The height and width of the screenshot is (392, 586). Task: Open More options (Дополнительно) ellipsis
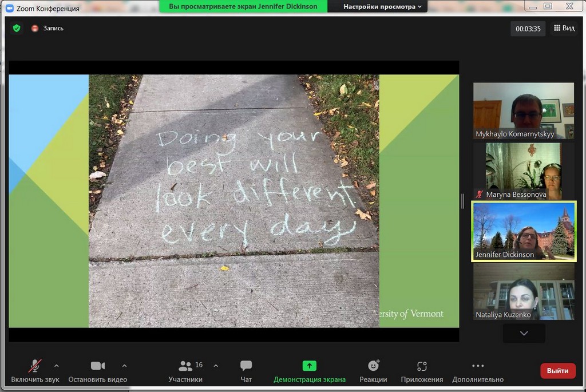[x=478, y=366]
